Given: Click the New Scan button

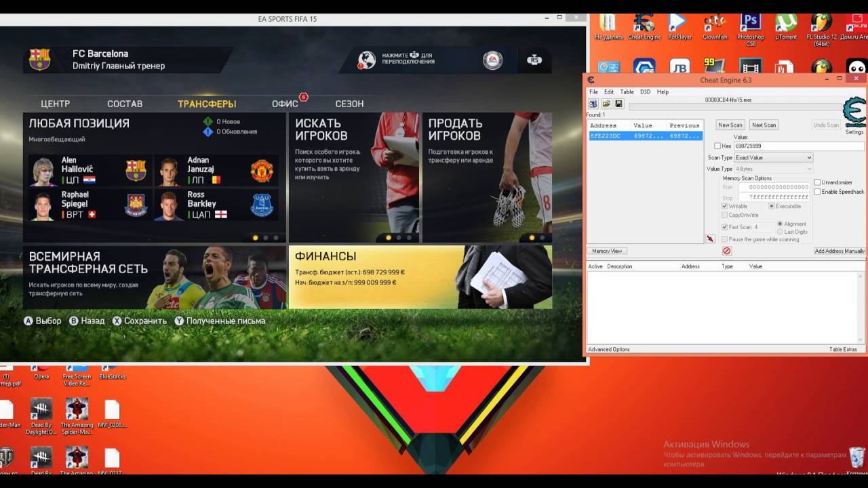Looking at the screenshot, I should [730, 125].
